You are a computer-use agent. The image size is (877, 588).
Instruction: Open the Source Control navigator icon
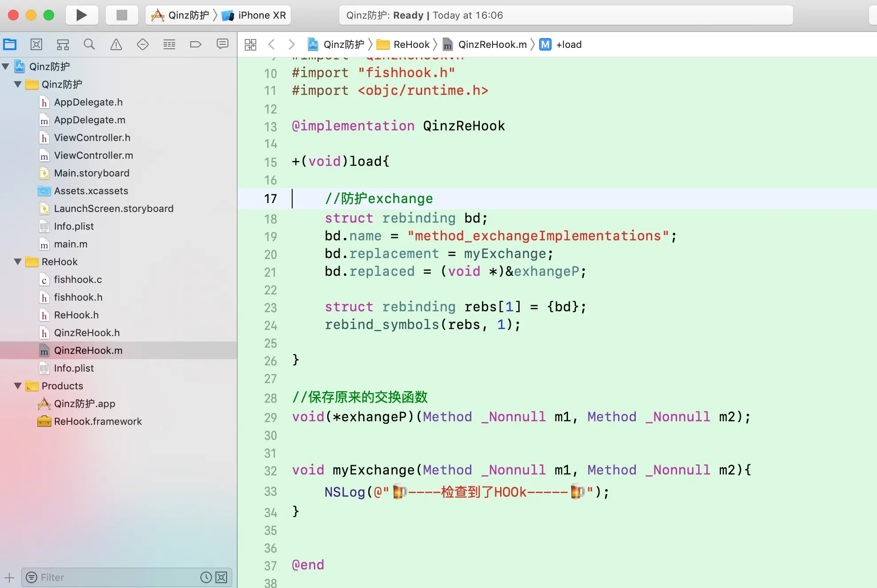(36, 44)
